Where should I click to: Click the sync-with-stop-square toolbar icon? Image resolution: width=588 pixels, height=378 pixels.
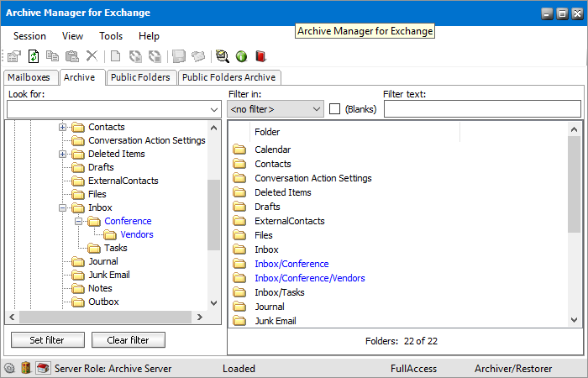[x=155, y=56]
